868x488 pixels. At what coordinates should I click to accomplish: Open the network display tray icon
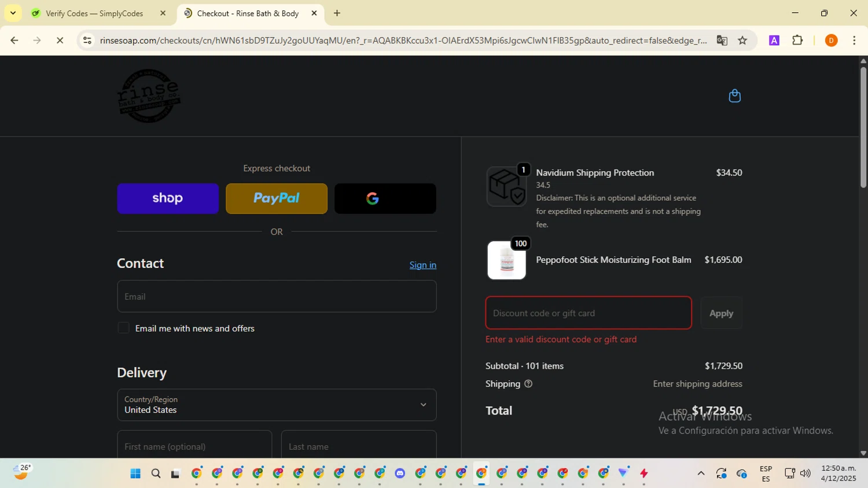[x=789, y=474]
